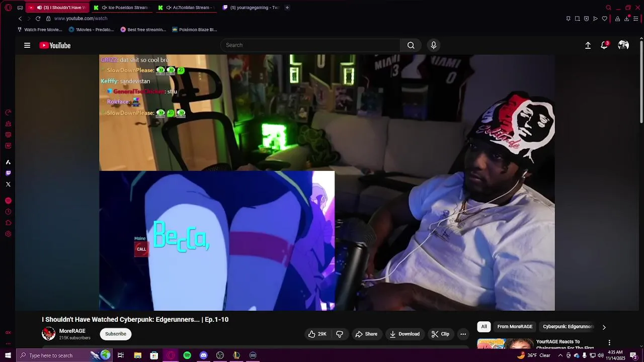
Task: Open the Easy Setup sliders icon
Action: [635, 19]
